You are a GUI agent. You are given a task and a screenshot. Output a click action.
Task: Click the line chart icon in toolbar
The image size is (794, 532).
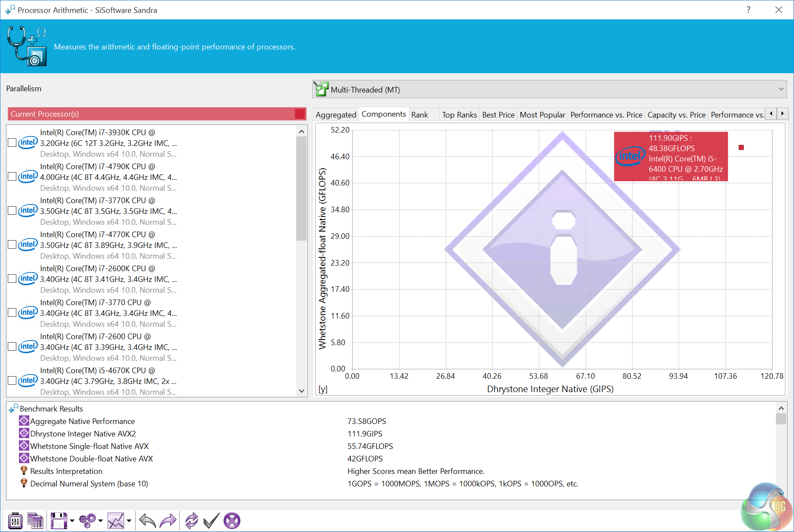116,521
